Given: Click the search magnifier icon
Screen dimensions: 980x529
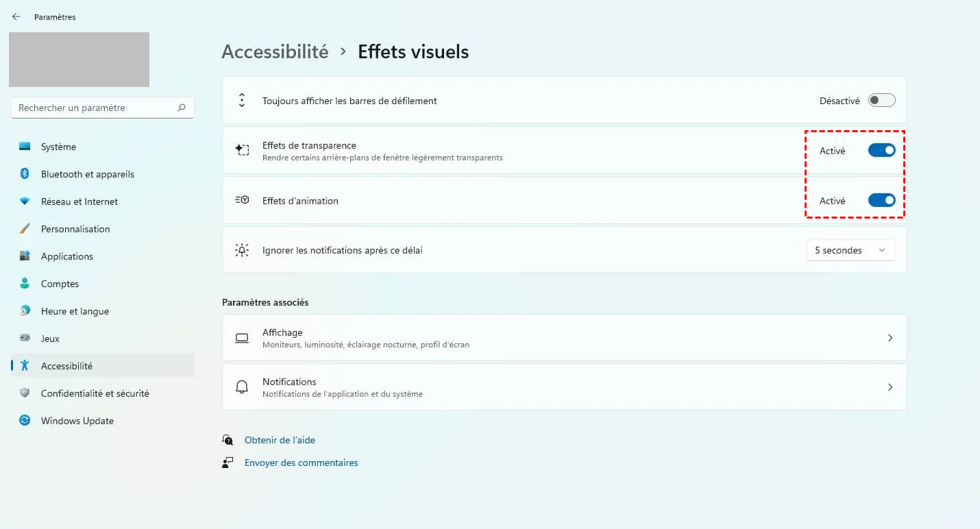Looking at the screenshot, I should tap(182, 108).
